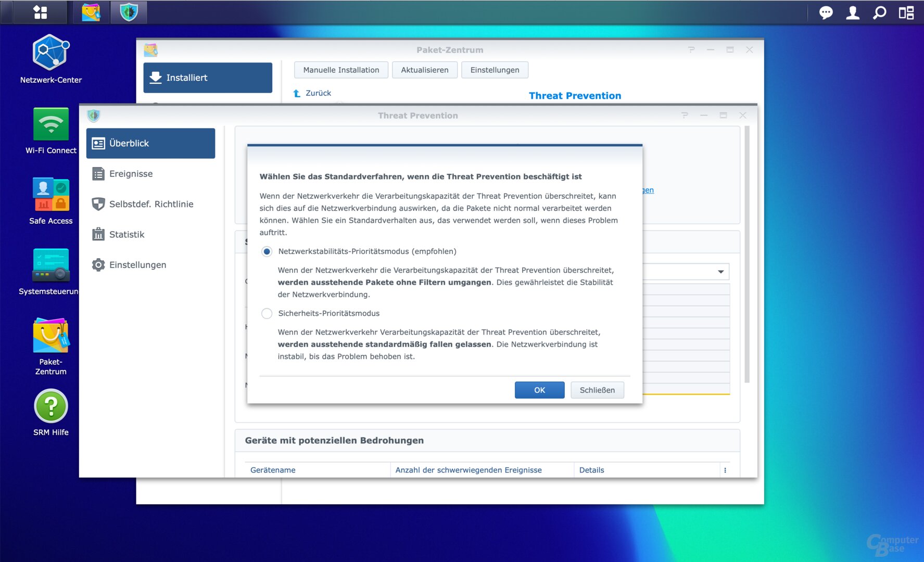Switch to Paket-Zentrum in the taskbar
Image resolution: width=924 pixels, height=562 pixels.
[91, 12]
